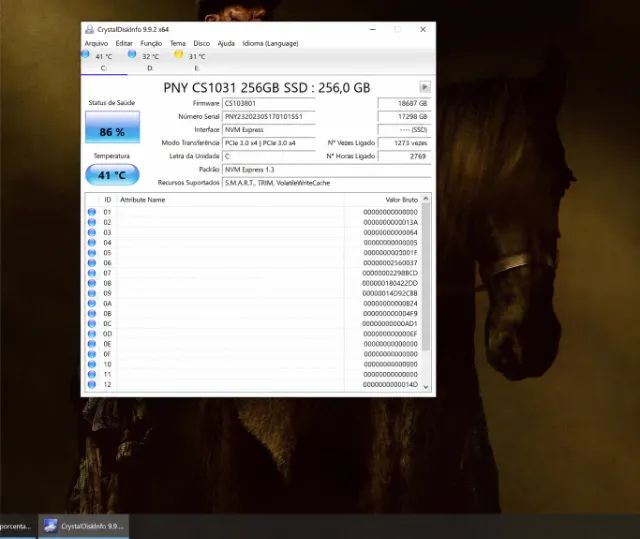Click the Valor Bruto column header
Screen dimensions: 640x539
[383, 200]
